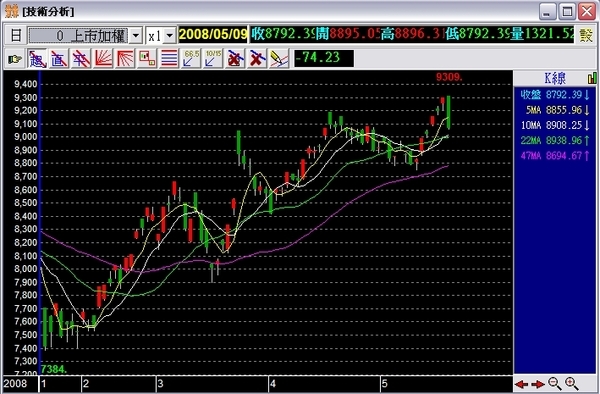Click the 9,000 axis label

tap(25, 137)
